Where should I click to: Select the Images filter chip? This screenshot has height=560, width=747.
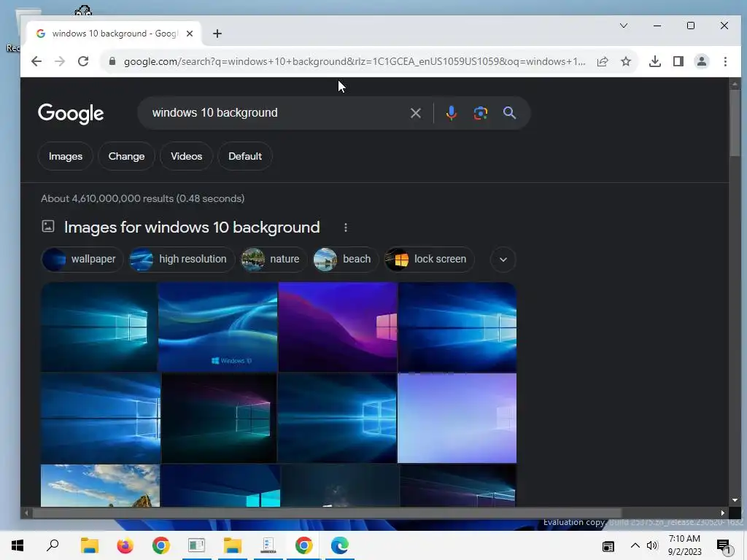click(65, 156)
